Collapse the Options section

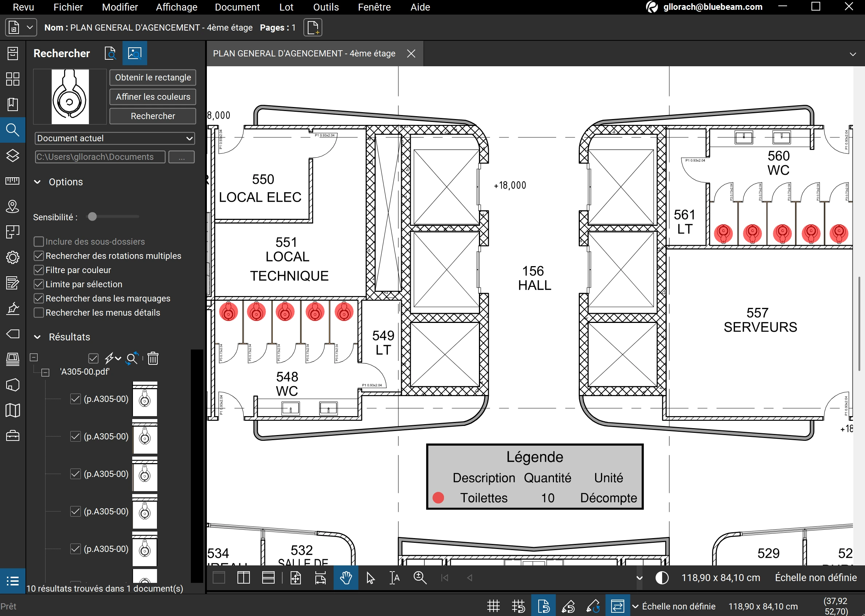coord(37,182)
